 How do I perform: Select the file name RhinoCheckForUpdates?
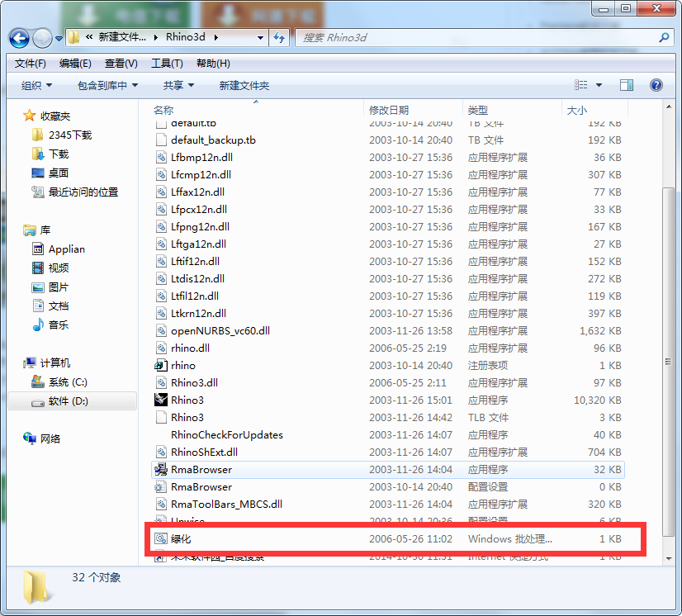pos(226,435)
